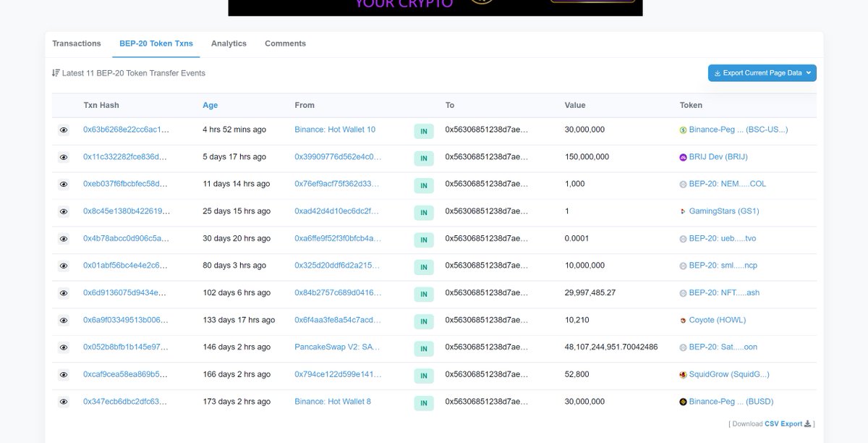
Task: Click value 48,107,244,951.70042486
Action: click(611, 347)
